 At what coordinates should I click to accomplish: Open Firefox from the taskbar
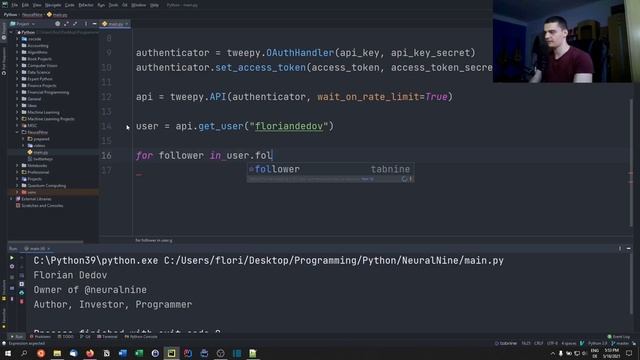coord(90,353)
